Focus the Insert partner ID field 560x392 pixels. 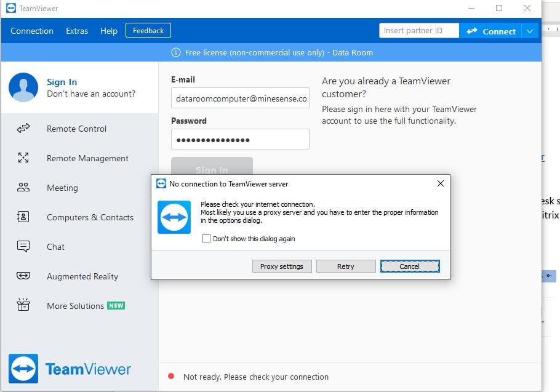point(419,31)
